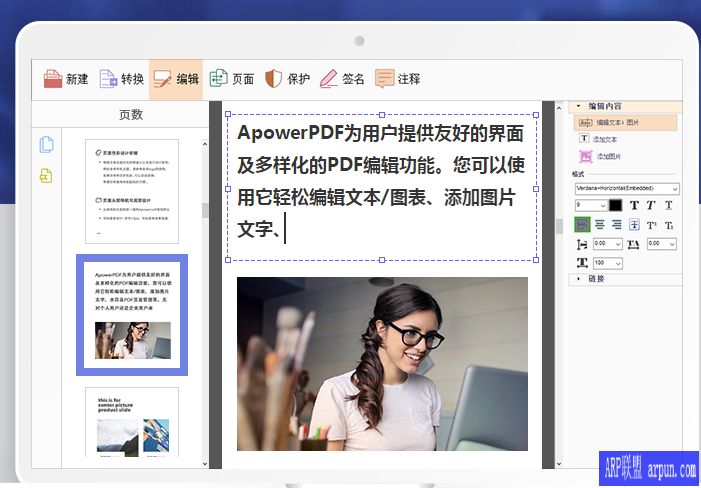Toggle italic text formatting
The height and width of the screenshot is (488, 701).
tap(651, 205)
